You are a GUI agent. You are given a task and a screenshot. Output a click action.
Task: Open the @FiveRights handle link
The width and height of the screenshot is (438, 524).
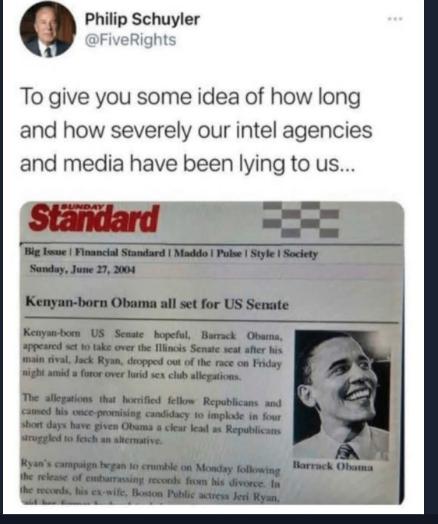coord(130,40)
